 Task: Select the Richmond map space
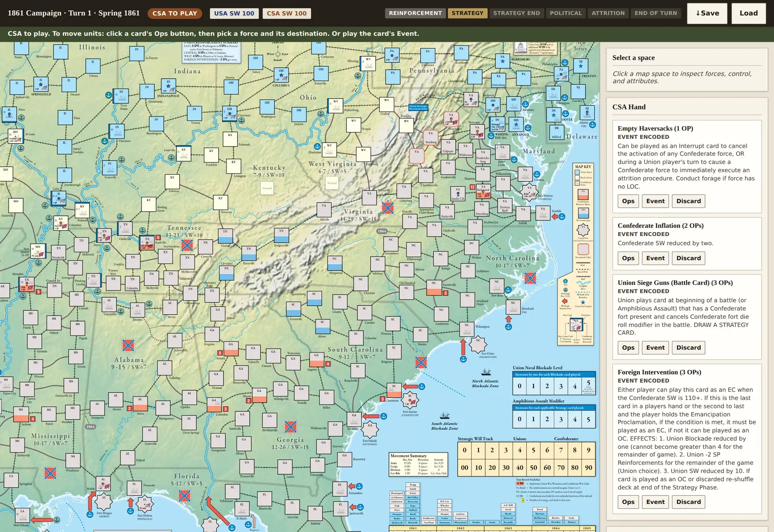[483, 192]
